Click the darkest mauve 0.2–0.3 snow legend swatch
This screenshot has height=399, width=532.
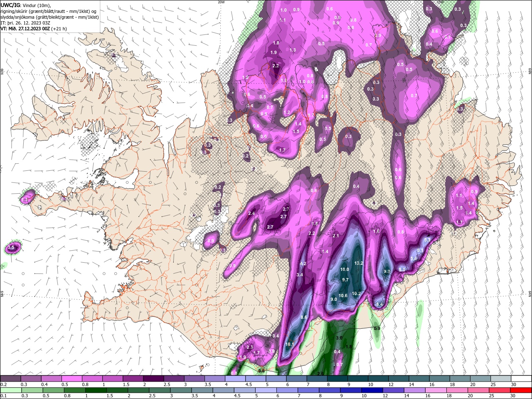coord(11,379)
